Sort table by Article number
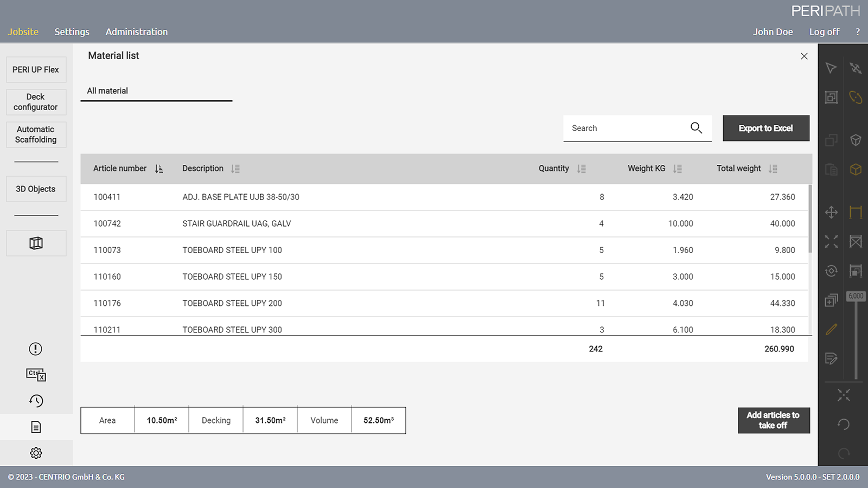This screenshot has height=488, width=868. (158, 169)
